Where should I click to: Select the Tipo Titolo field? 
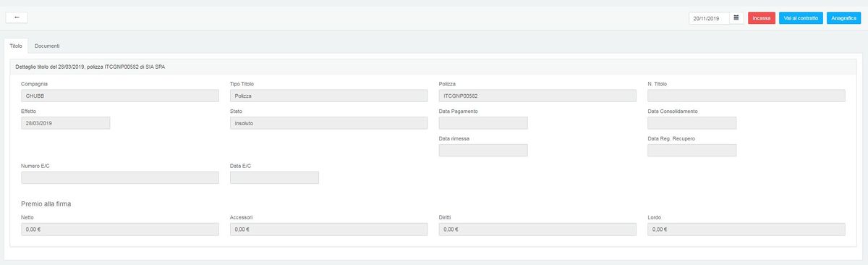pyautogui.click(x=328, y=96)
